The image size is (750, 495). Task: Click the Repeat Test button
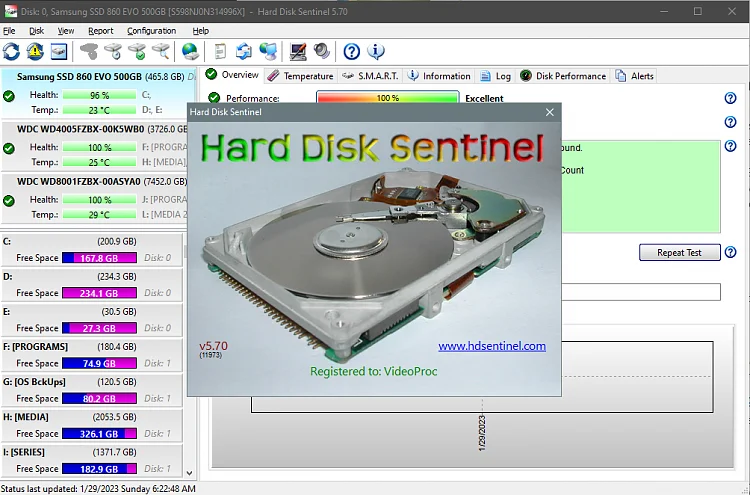(x=680, y=252)
